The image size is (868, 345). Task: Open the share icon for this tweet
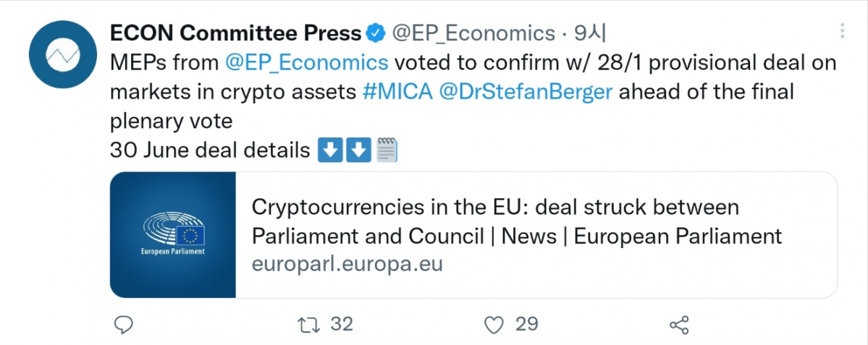(679, 325)
